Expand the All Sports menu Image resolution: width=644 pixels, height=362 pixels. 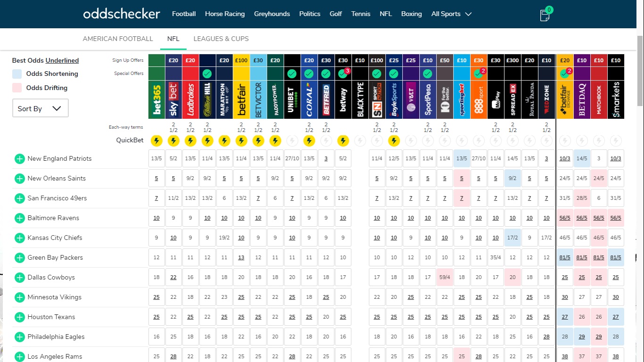tap(451, 14)
